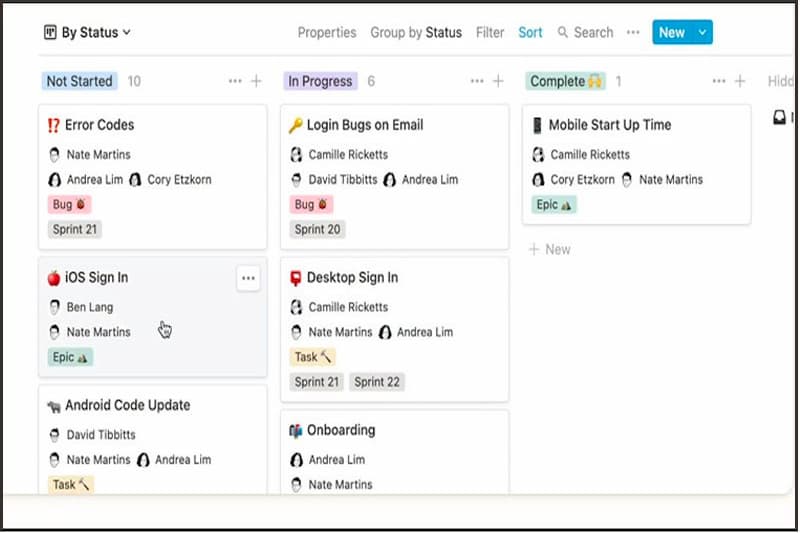Open the Sort options

click(530, 33)
